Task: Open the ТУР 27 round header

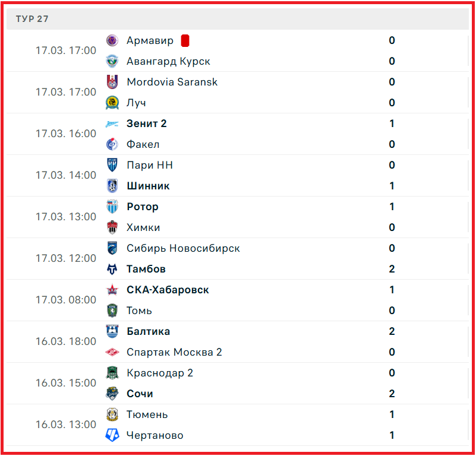Action: click(33, 19)
